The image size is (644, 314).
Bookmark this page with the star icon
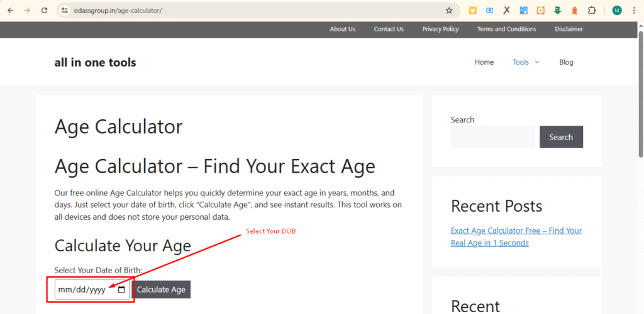coord(449,11)
